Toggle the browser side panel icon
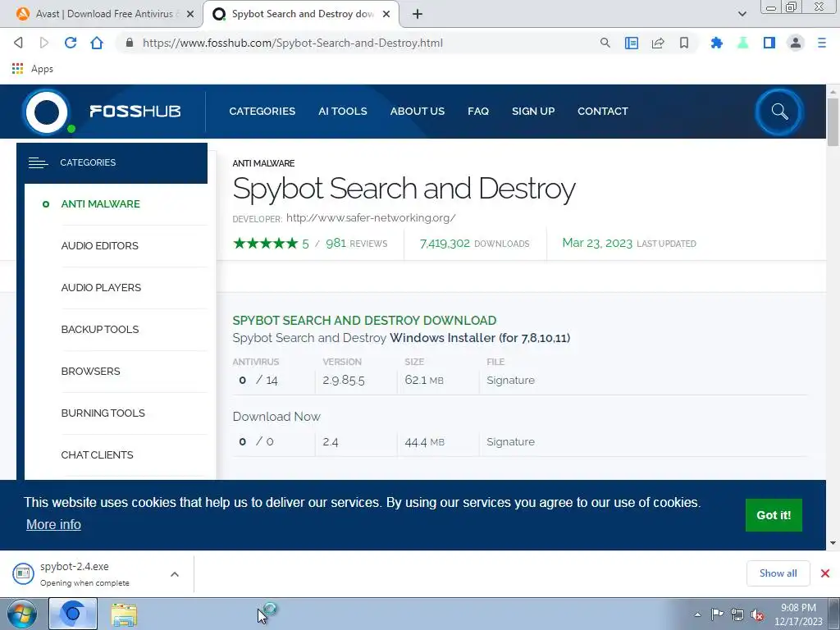The width and height of the screenshot is (840, 630). pyautogui.click(x=769, y=43)
